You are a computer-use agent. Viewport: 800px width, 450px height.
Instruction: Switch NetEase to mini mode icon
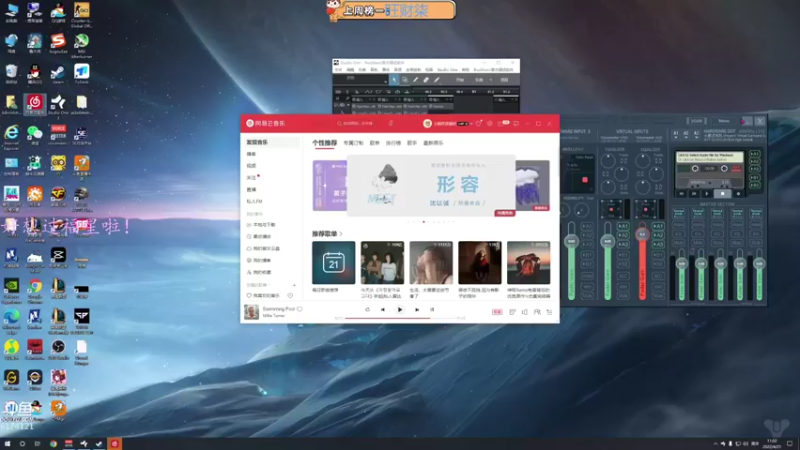click(x=516, y=123)
